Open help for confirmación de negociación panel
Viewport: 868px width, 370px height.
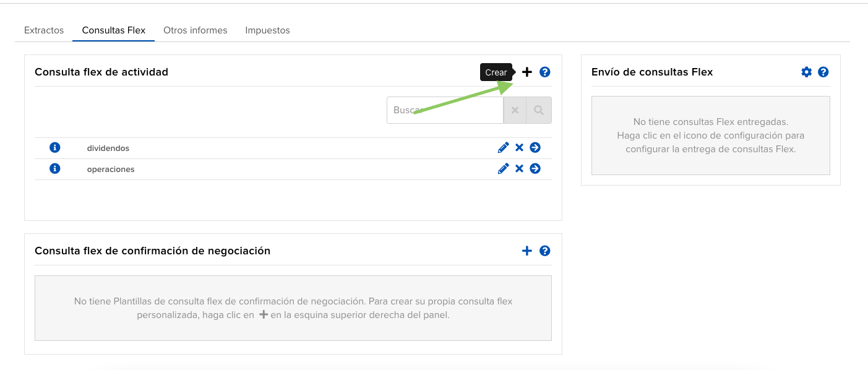pos(544,251)
